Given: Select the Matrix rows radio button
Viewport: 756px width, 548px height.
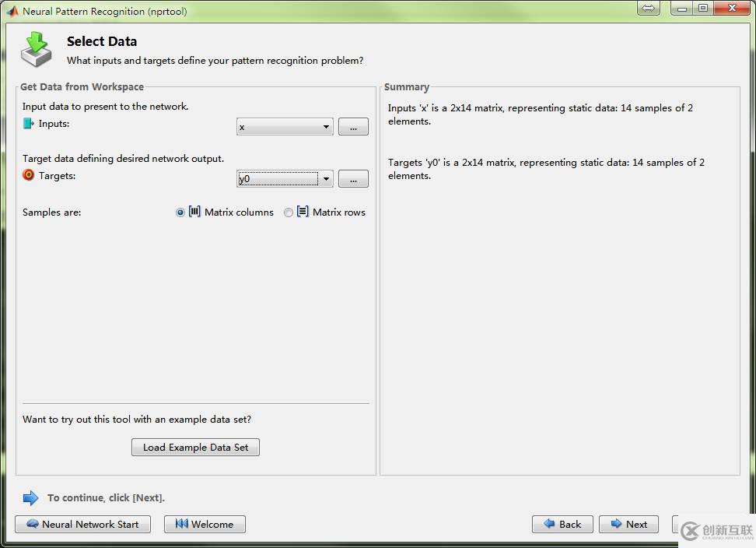Looking at the screenshot, I should [x=289, y=213].
